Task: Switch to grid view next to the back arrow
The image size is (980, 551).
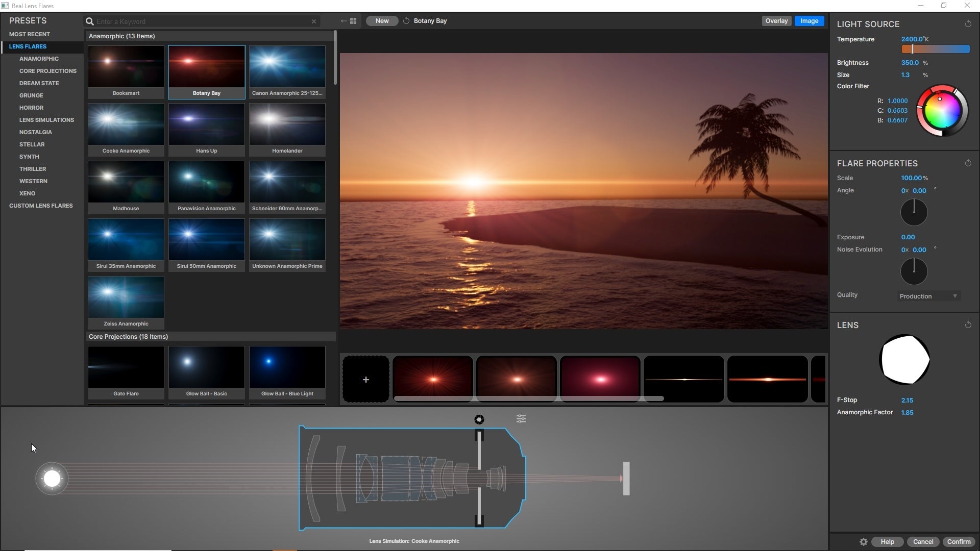Action: pyautogui.click(x=353, y=21)
